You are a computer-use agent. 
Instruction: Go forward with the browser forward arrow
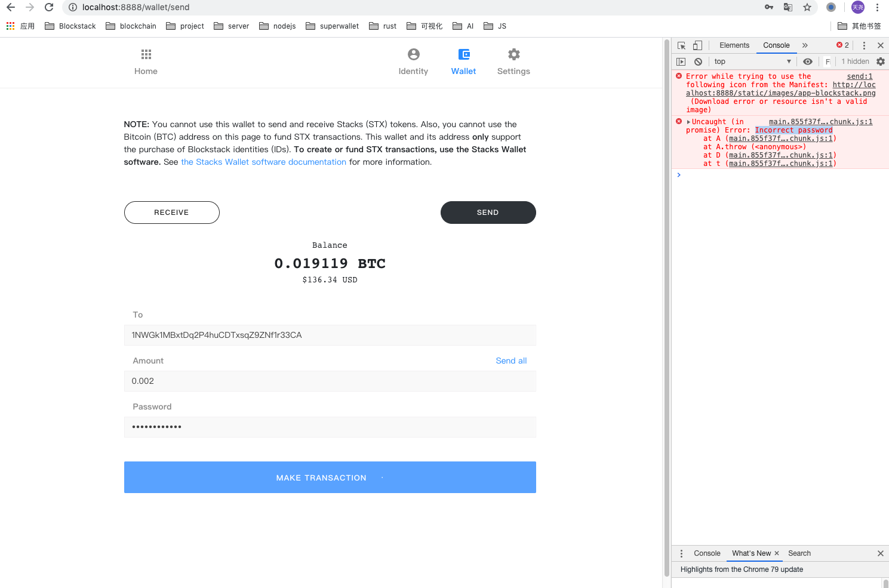click(x=30, y=7)
